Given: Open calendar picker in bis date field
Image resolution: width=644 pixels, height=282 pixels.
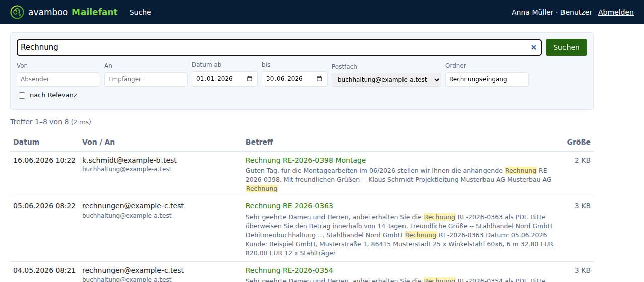Looking at the screenshot, I should point(319,79).
